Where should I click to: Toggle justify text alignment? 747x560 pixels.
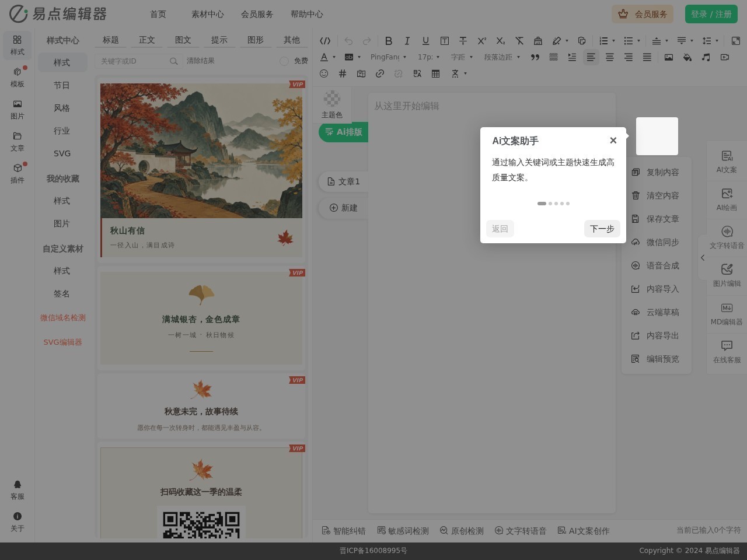(647, 57)
